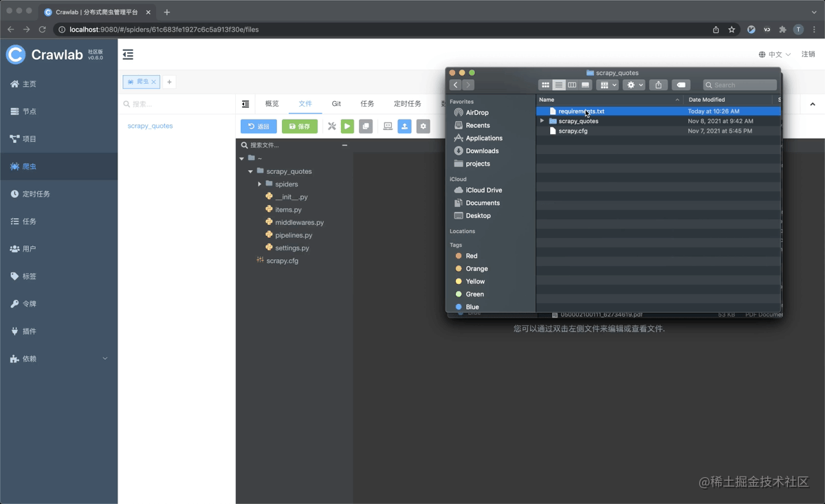This screenshot has width=825, height=504.
Task: Open the scrapy_quotes spider link
Action: (150, 126)
